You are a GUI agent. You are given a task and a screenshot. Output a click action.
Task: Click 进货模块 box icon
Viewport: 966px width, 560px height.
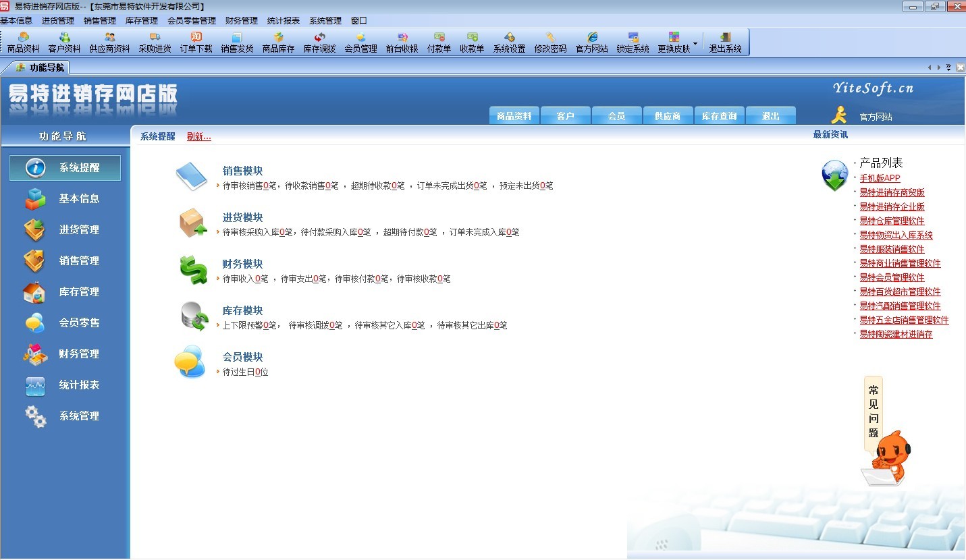(x=192, y=223)
